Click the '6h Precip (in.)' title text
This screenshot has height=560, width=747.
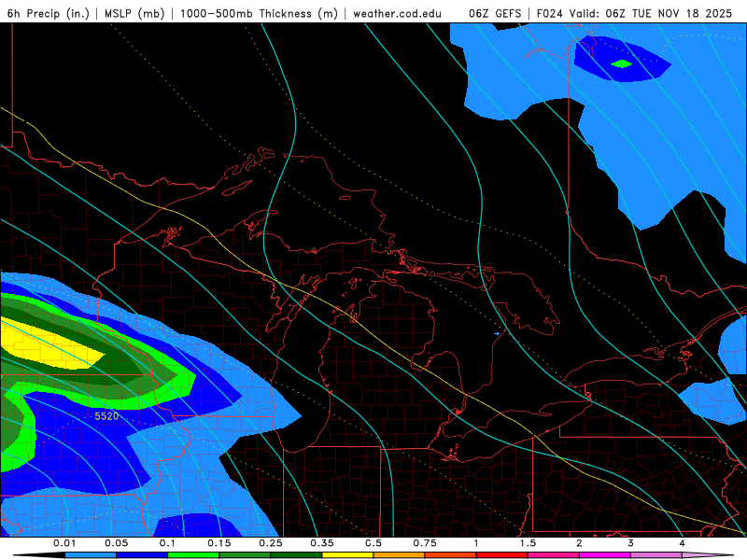(49, 13)
